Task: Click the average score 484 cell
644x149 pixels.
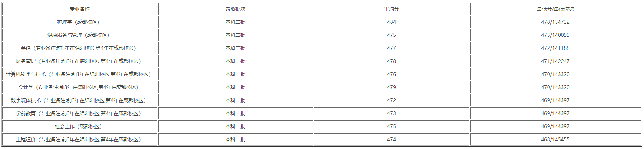Action: 391,22
